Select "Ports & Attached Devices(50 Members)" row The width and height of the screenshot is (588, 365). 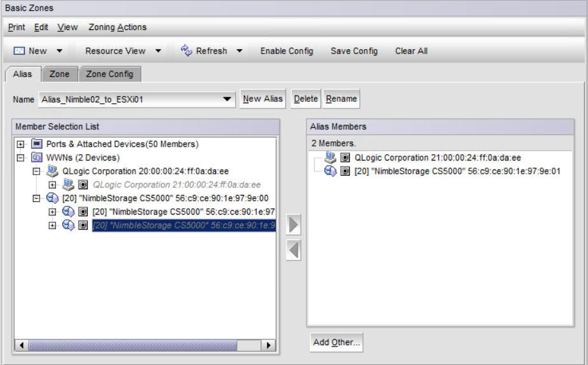(x=122, y=144)
